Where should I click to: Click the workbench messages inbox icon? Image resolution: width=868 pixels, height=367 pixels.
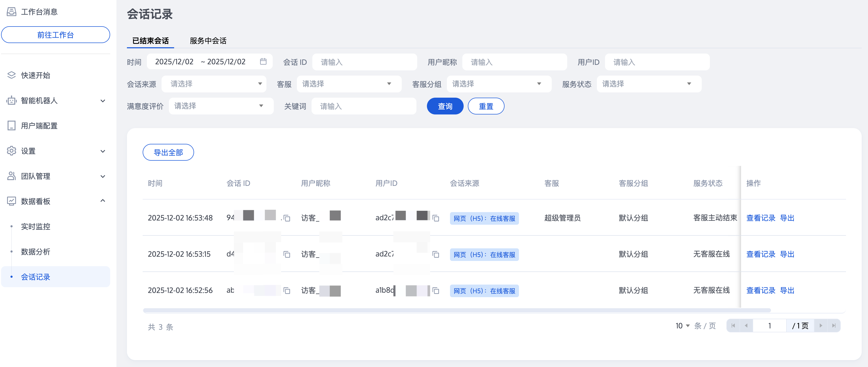click(x=12, y=12)
